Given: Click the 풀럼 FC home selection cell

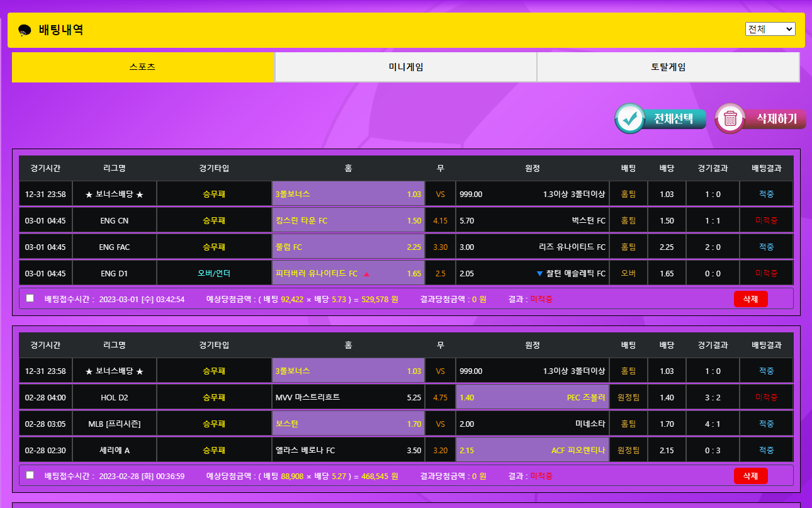Looking at the screenshot, I should coord(348,247).
